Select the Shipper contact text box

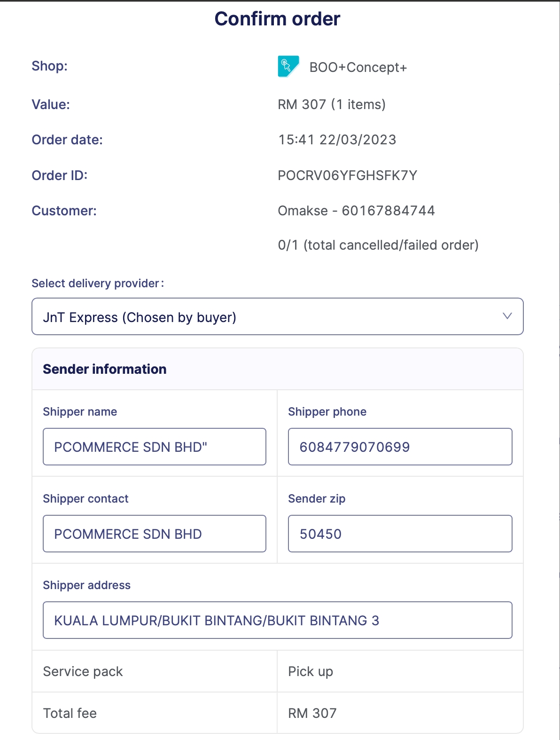point(154,534)
